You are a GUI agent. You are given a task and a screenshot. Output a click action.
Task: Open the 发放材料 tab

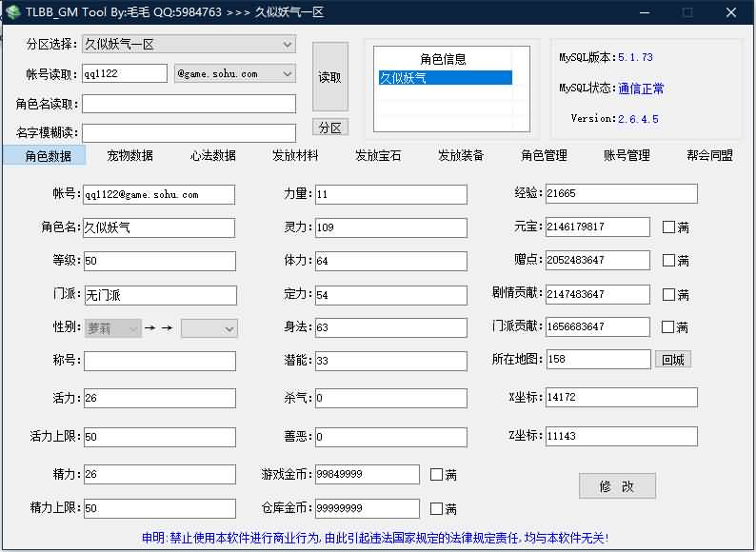coord(295,156)
